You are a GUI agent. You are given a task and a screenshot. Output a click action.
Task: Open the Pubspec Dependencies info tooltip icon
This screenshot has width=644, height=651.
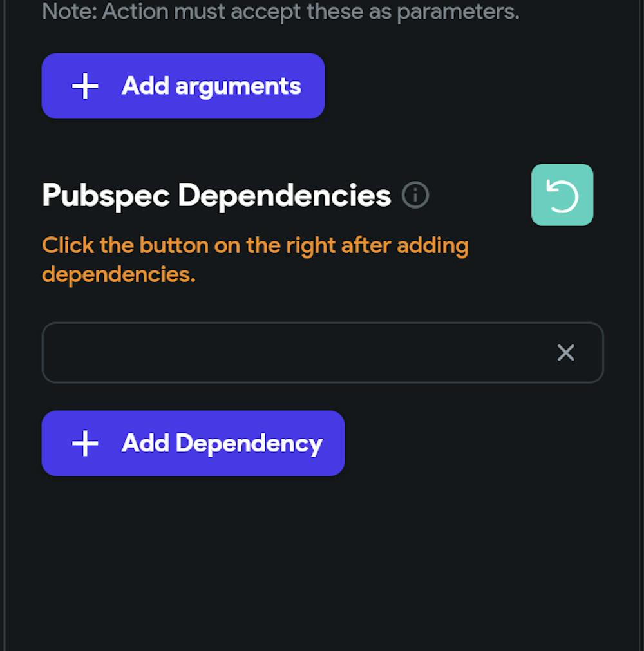point(416,195)
